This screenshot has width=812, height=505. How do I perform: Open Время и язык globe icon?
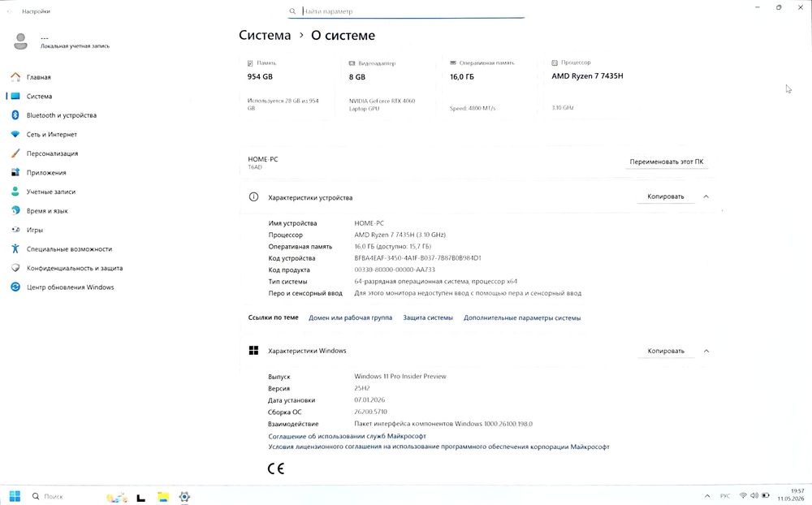pos(15,211)
